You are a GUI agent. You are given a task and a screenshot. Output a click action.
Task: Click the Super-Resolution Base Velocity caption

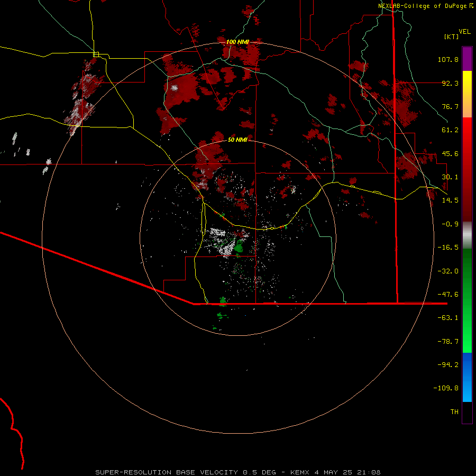coord(237,472)
